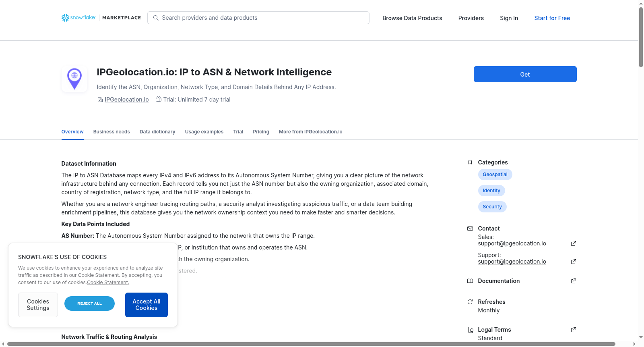Open external link icon next to Sales email
Image resolution: width=644 pixels, height=347 pixels.
pos(574,243)
